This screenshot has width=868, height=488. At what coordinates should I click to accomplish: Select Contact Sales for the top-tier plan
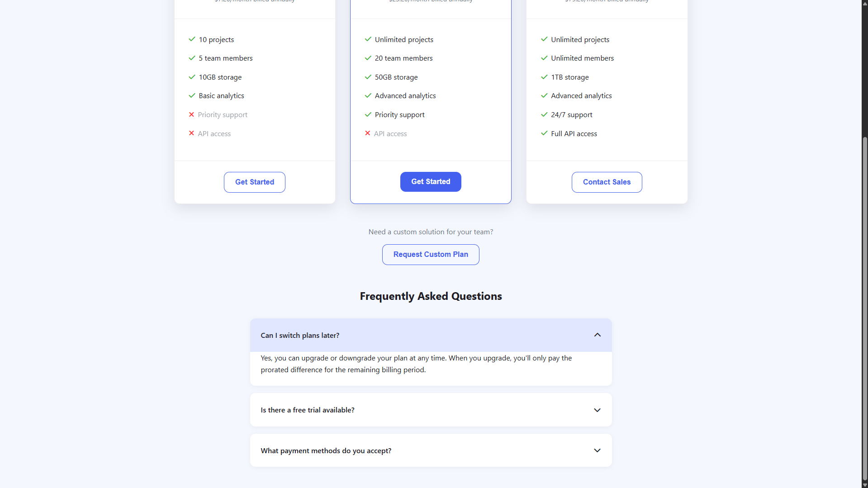click(x=607, y=182)
